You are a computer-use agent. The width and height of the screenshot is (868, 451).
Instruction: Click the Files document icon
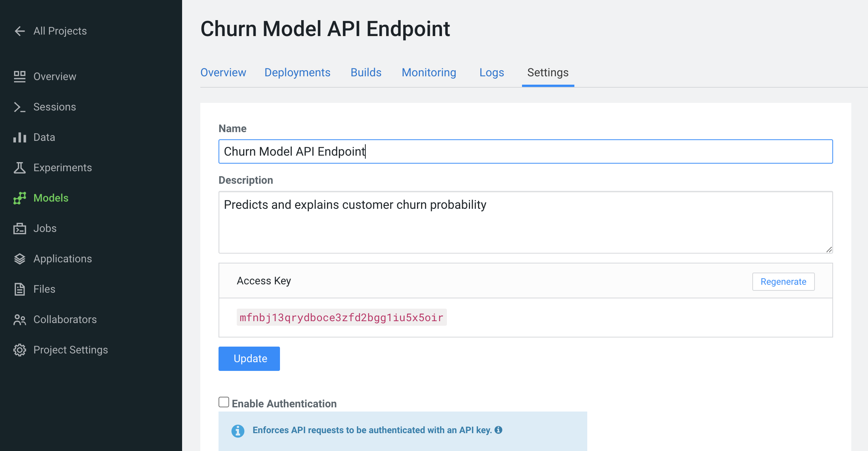pos(20,289)
